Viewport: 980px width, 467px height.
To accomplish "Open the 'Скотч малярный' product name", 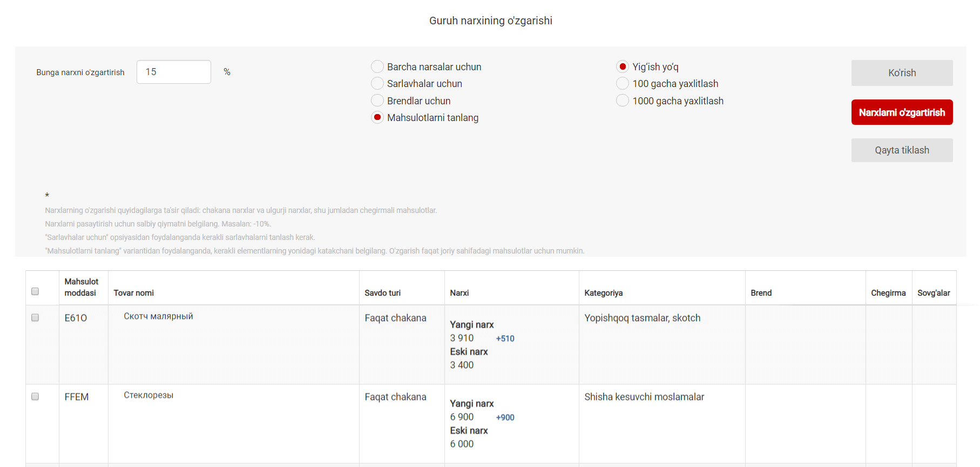I will click(158, 316).
